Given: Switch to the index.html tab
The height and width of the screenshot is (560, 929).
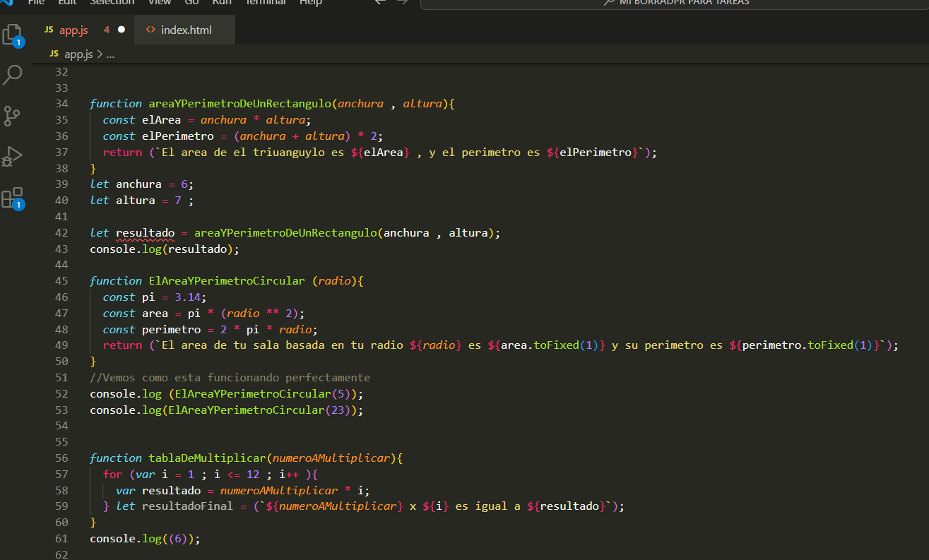Looking at the screenshot, I should pyautogui.click(x=185, y=30).
